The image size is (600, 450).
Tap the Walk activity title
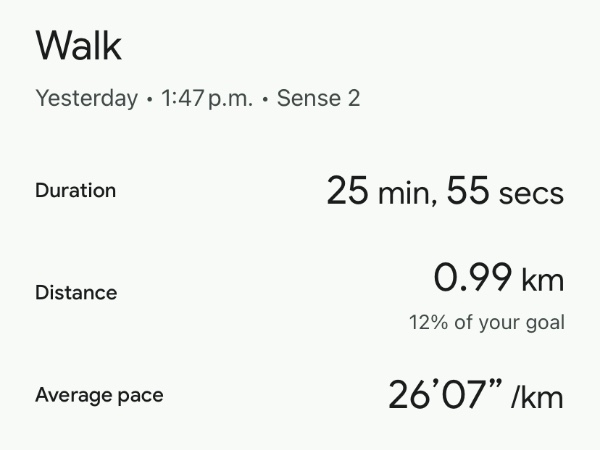[79, 46]
